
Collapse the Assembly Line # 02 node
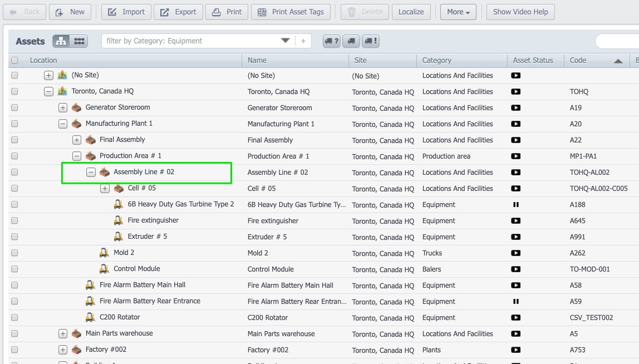tap(91, 173)
